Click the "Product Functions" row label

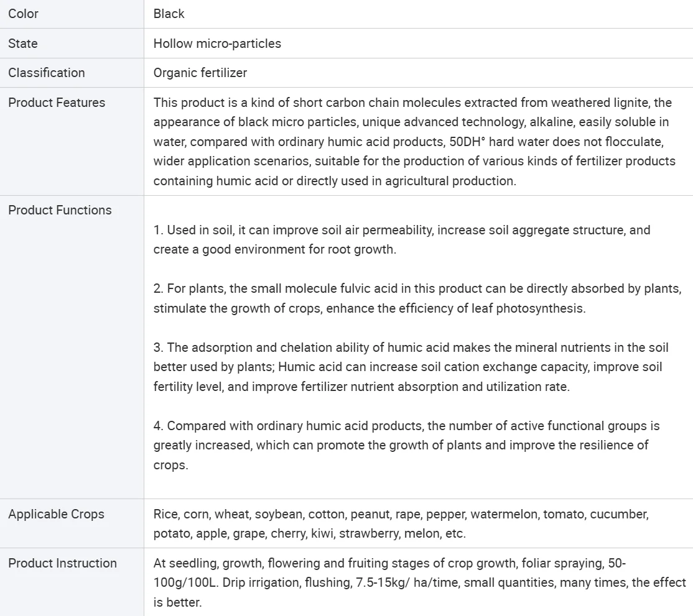tap(60, 210)
